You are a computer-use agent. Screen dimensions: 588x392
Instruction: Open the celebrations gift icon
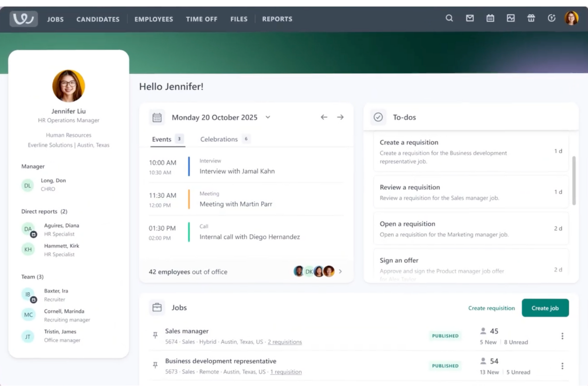(531, 18)
